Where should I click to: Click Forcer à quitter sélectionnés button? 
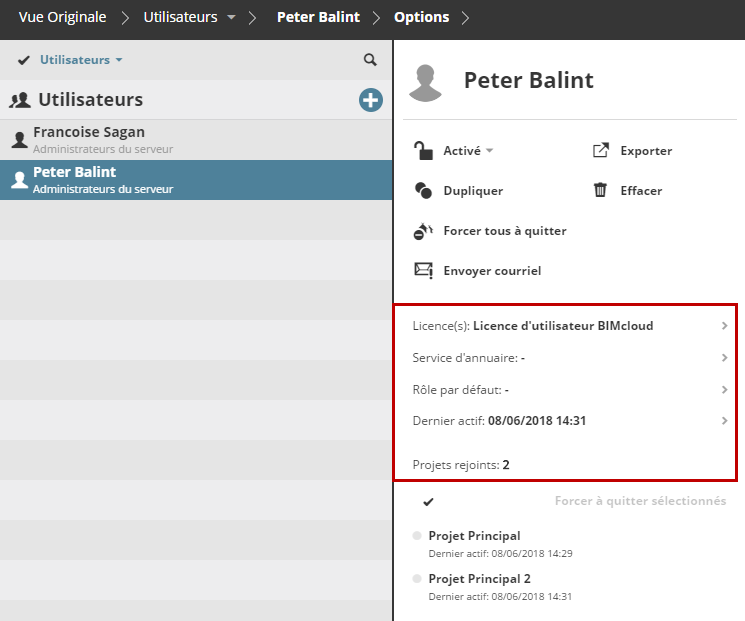click(x=640, y=501)
